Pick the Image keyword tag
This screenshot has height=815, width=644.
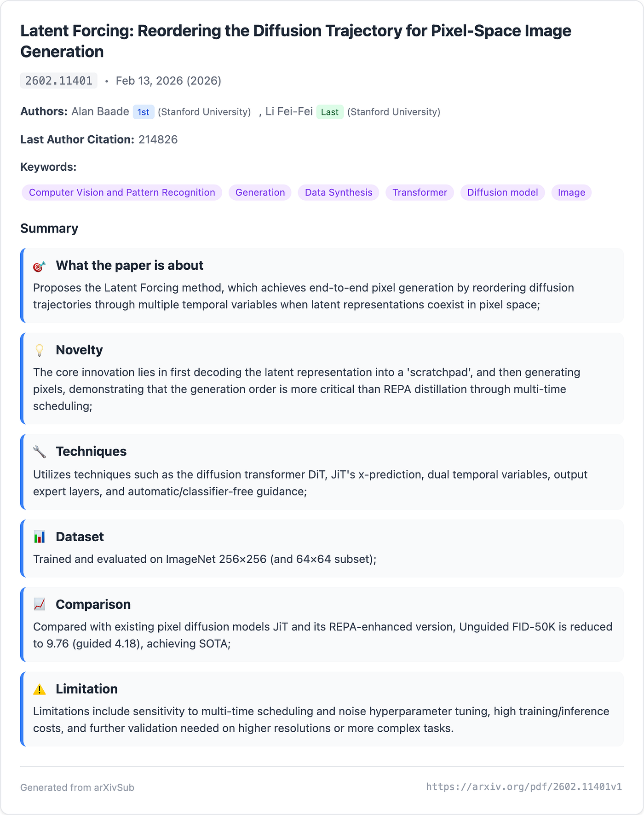pos(571,192)
